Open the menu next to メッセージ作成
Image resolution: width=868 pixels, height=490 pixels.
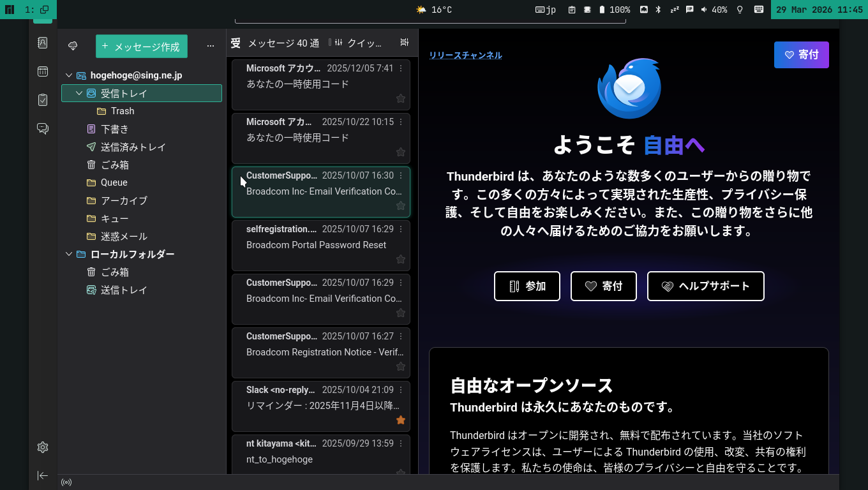click(x=211, y=46)
